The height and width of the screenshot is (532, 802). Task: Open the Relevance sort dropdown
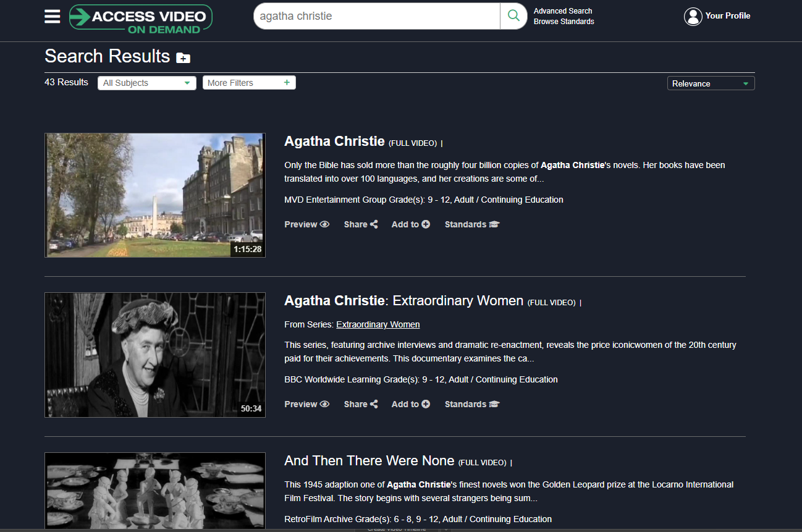(x=711, y=83)
